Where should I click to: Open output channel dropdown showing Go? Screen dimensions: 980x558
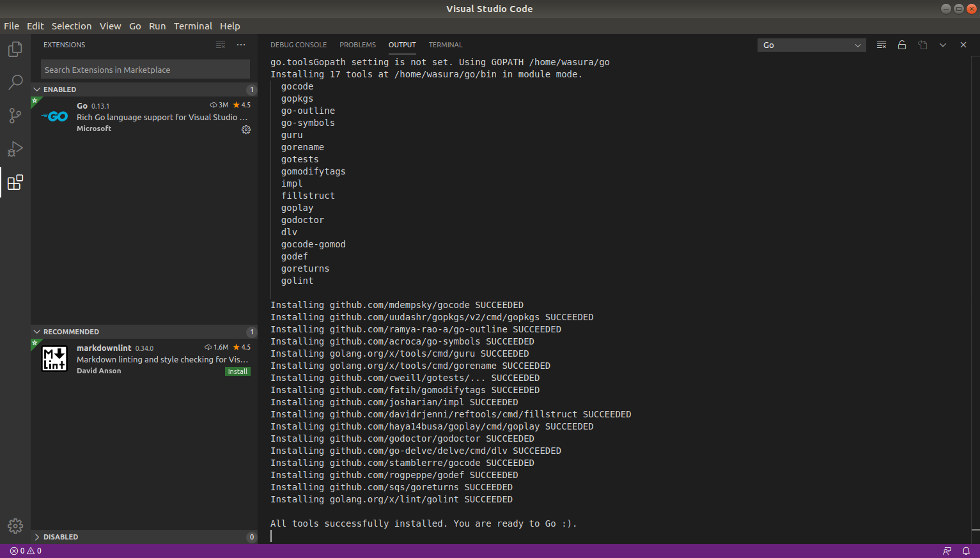click(x=812, y=45)
